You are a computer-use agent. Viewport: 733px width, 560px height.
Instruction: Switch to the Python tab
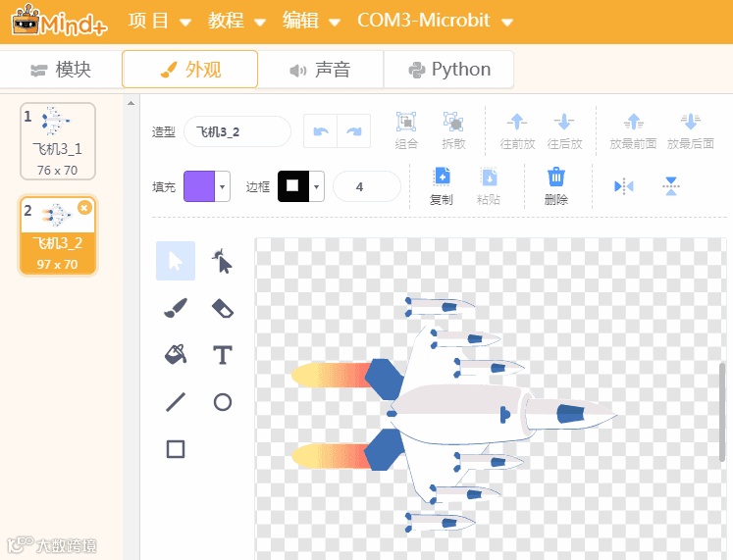448,70
